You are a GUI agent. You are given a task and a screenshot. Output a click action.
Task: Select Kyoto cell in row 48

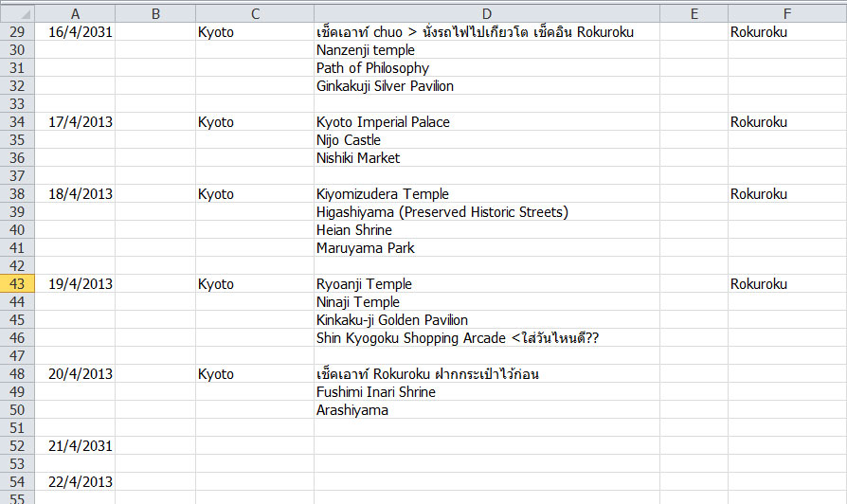pyautogui.click(x=255, y=374)
